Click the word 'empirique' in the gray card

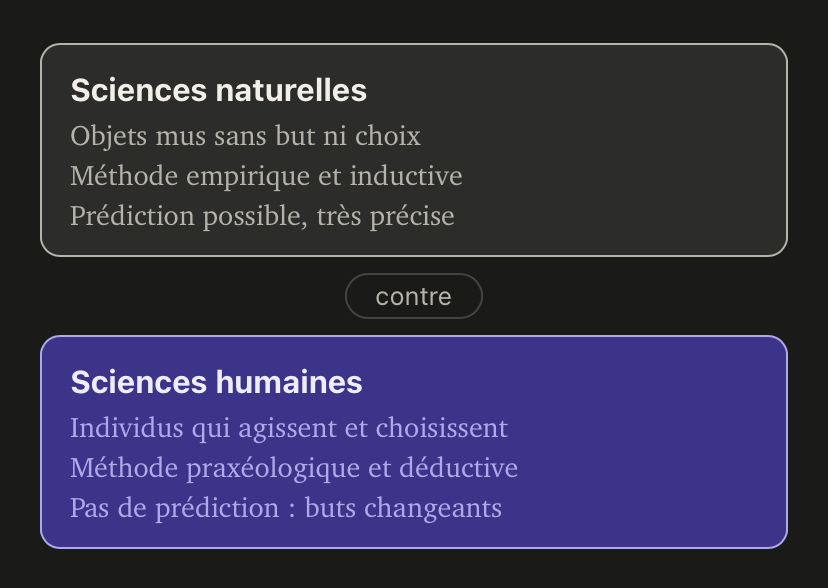tap(248, 177)
